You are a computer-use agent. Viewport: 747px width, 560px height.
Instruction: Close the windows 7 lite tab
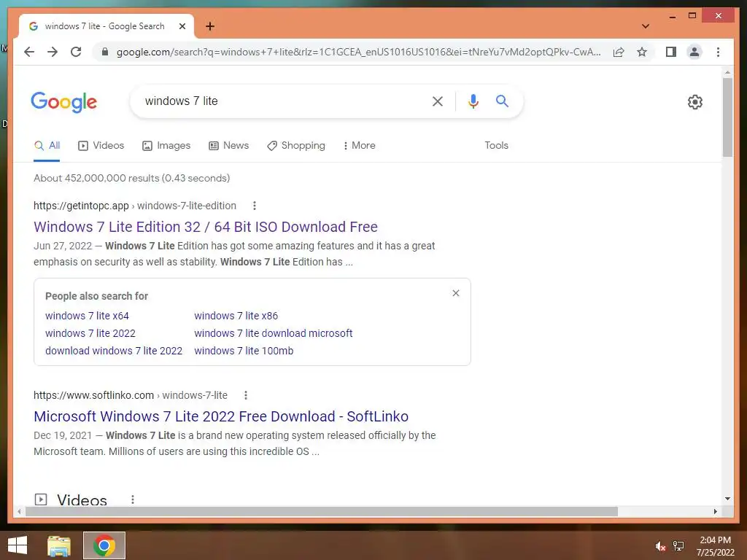tap(182, 26)
